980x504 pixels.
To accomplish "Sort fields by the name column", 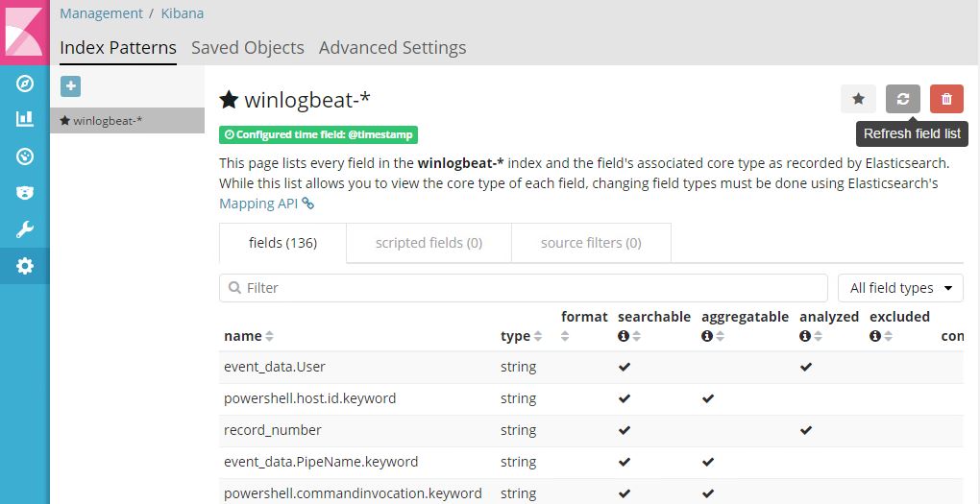I will pos(248,336).
